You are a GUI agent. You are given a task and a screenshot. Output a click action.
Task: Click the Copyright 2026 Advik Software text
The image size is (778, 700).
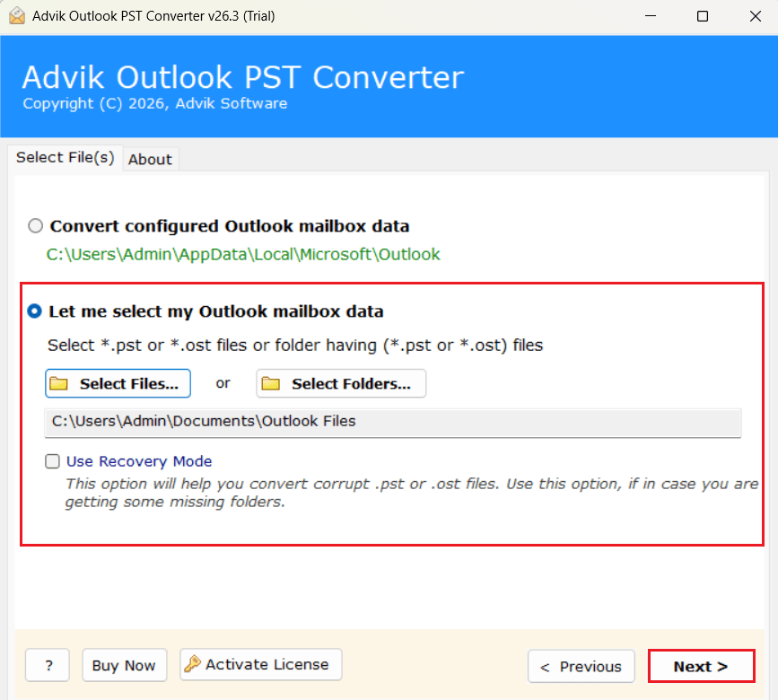click(x=155, y=104)
